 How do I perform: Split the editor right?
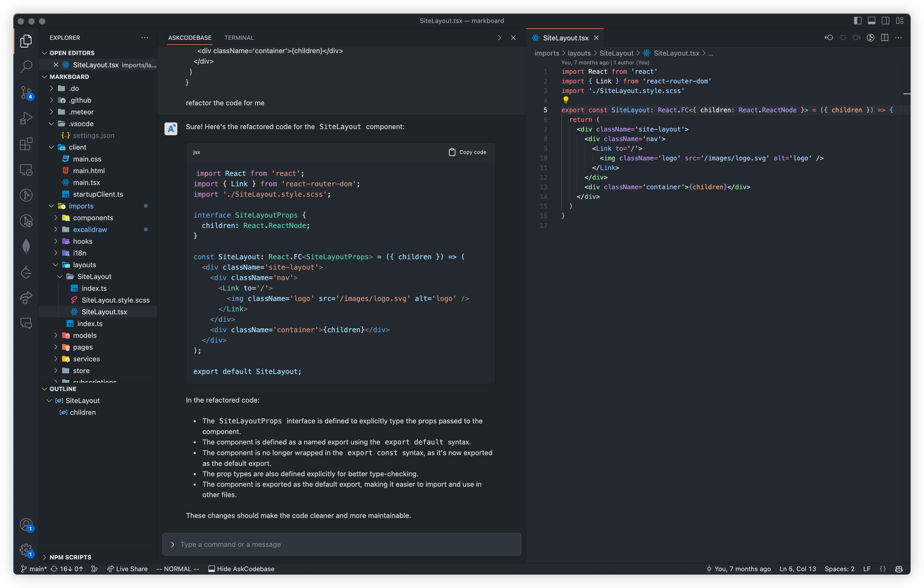coord(884,38)
